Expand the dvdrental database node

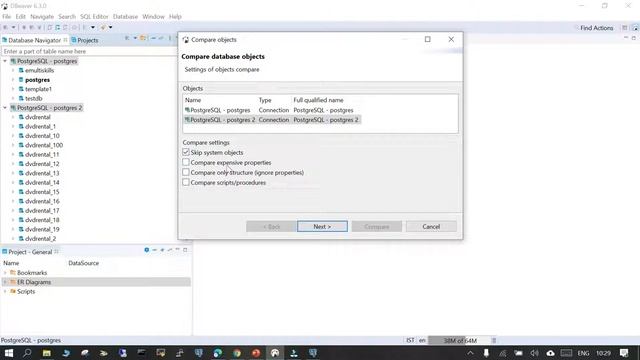point(13,117)
